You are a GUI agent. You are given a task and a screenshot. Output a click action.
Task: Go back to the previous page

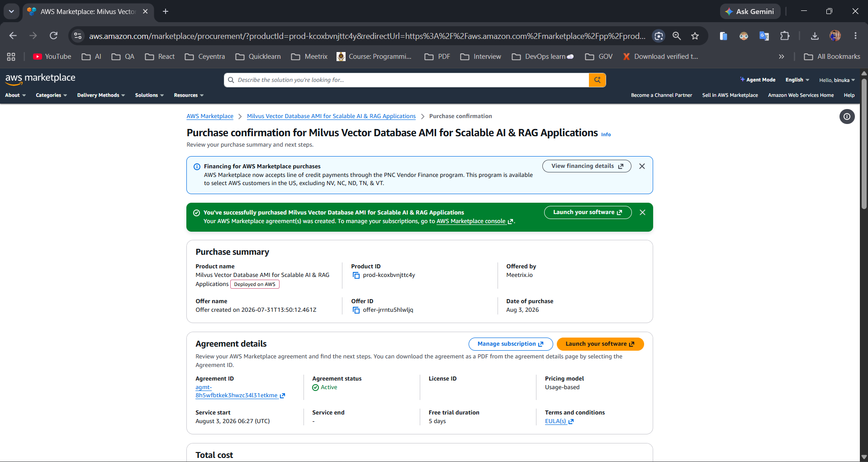(x=13, y=36)
